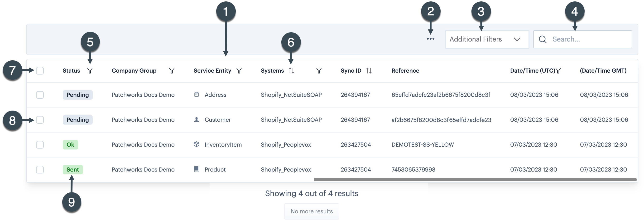Click the Systems column filter funnel
This screenshot has height=224, width=644.
point(319,71)
